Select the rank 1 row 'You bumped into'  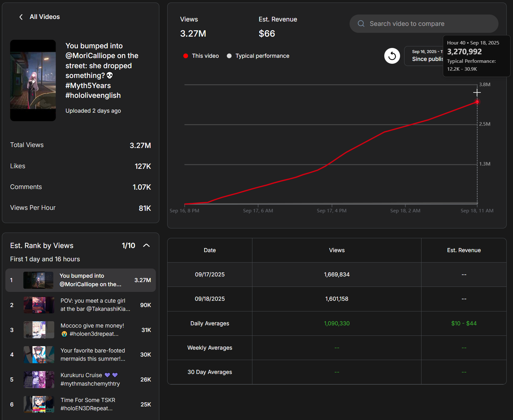(80, 280)
